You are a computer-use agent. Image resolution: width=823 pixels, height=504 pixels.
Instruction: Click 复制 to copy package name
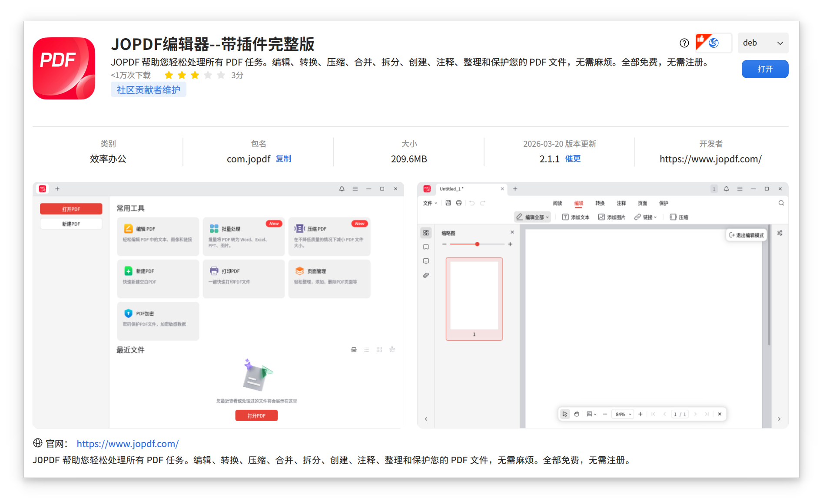point(284,159)
